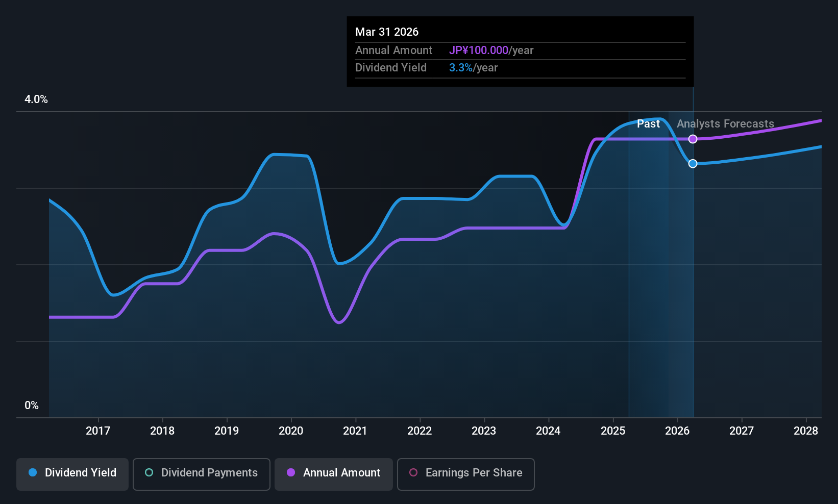
Task: Enable the Dividend Payments series
Action: pos(201,473)
